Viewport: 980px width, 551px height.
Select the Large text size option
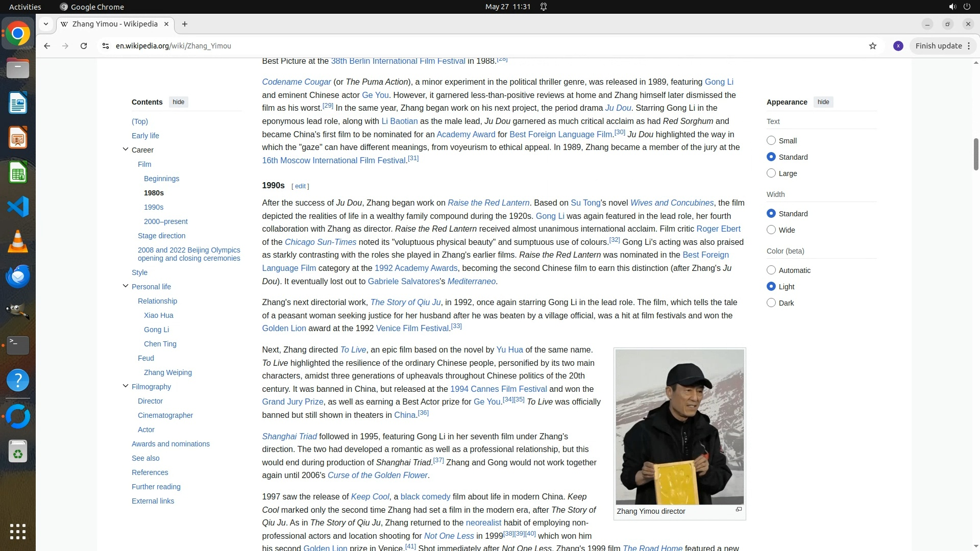click(771, 173)
